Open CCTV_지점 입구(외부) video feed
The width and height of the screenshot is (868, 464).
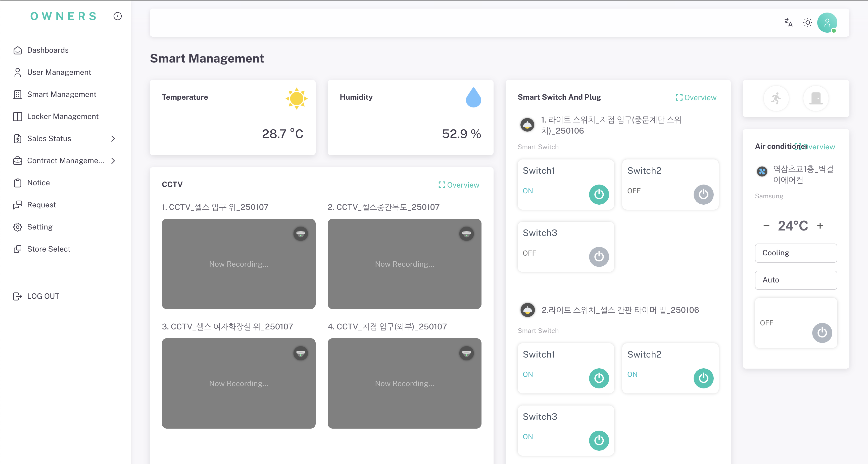click(x=404, y=383)
